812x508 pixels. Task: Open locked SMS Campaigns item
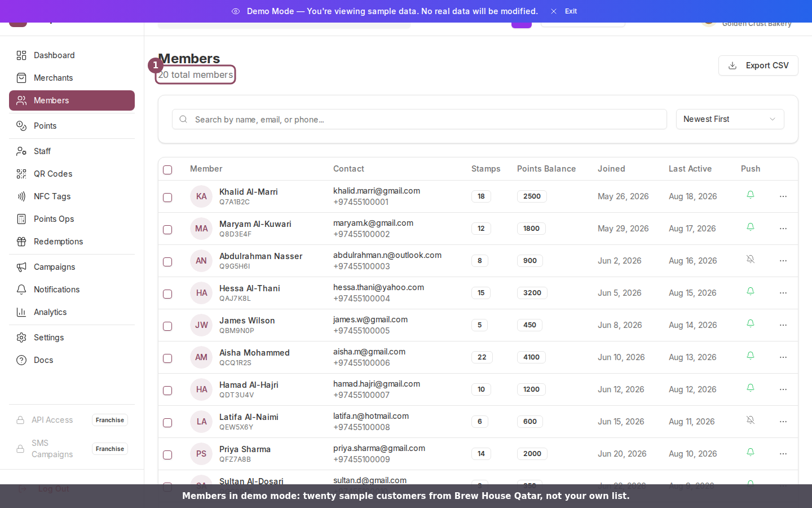(72, 449)
